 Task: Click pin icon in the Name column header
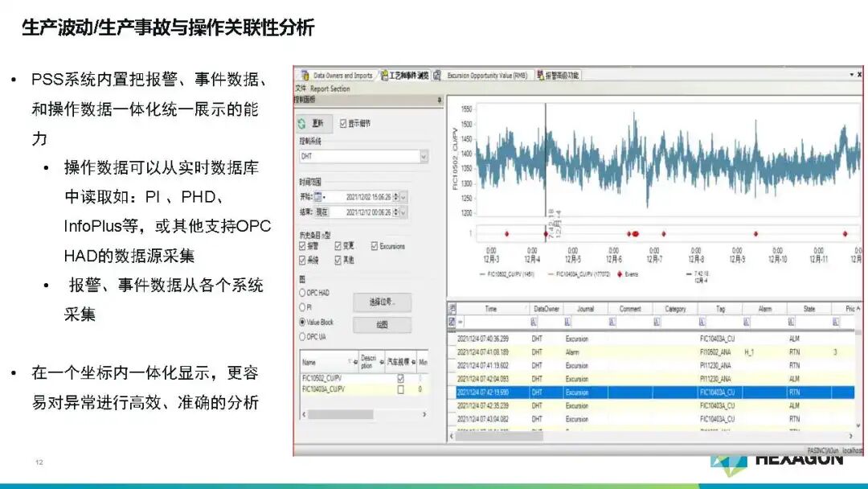355,362
